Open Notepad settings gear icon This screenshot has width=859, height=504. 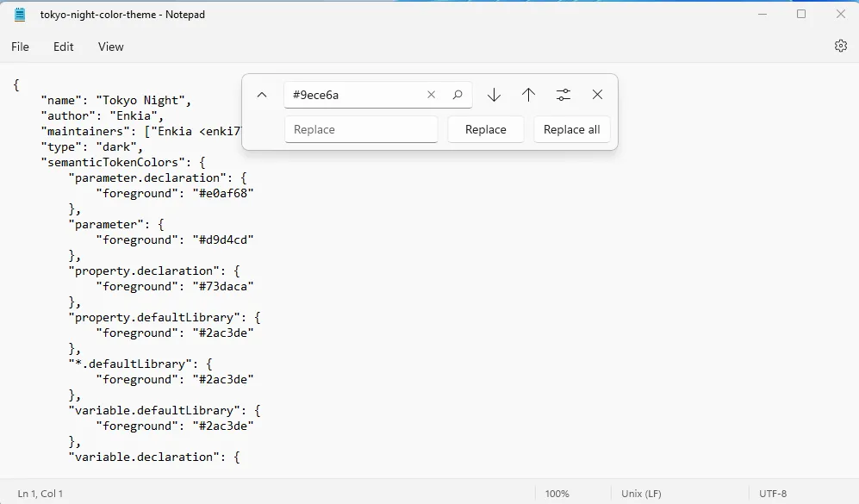[840, 46]
